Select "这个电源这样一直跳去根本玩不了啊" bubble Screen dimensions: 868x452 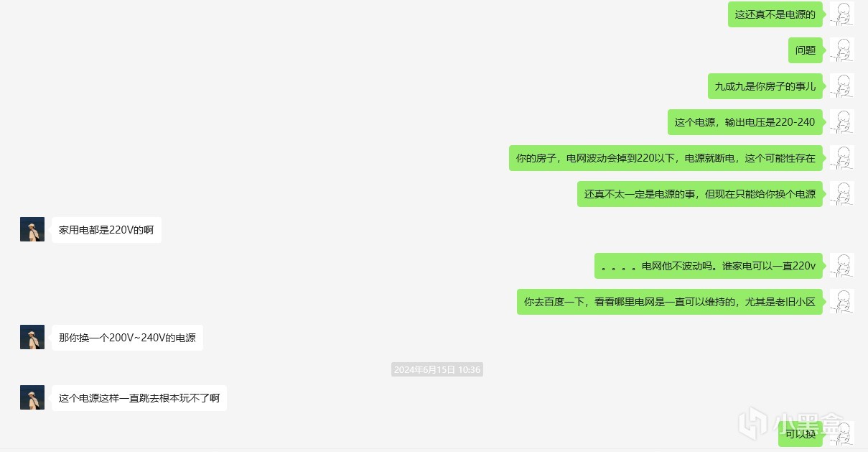pos(139,398)
